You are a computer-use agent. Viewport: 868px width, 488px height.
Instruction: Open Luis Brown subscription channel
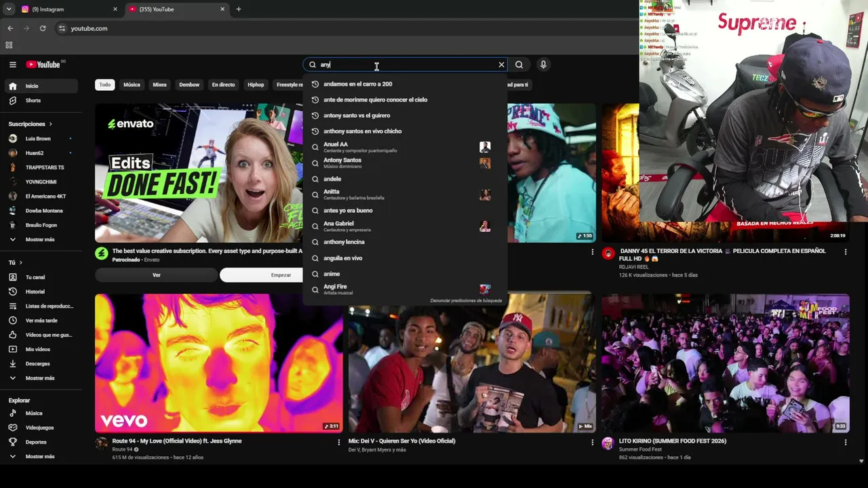(42, 138)
